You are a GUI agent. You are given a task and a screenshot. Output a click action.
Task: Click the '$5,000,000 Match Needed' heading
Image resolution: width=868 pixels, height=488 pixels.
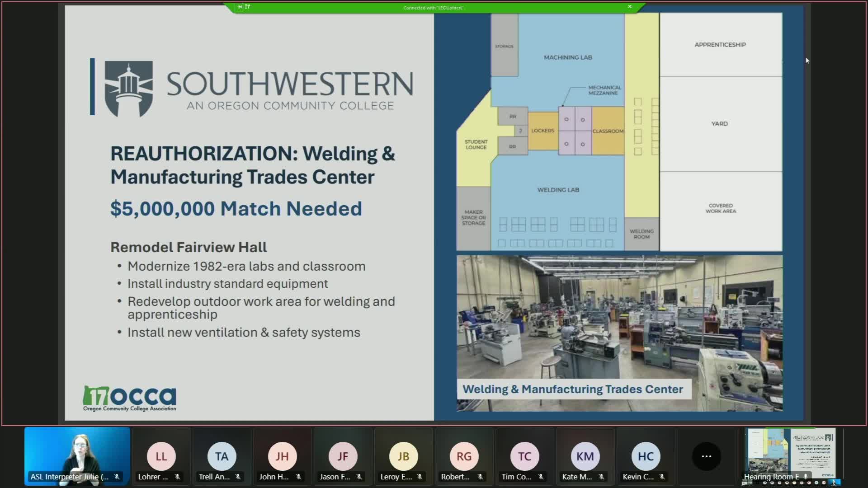pyautogui.click(x=236, y=209)
